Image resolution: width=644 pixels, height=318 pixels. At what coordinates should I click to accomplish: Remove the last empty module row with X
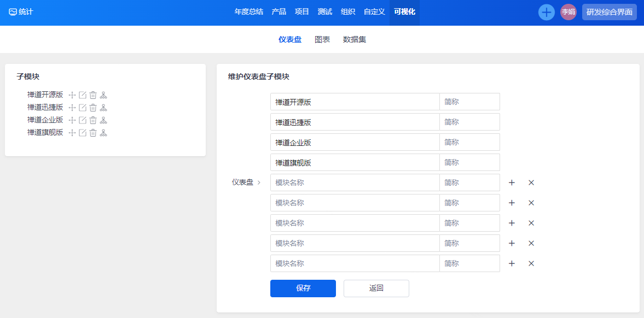[531, 263]
